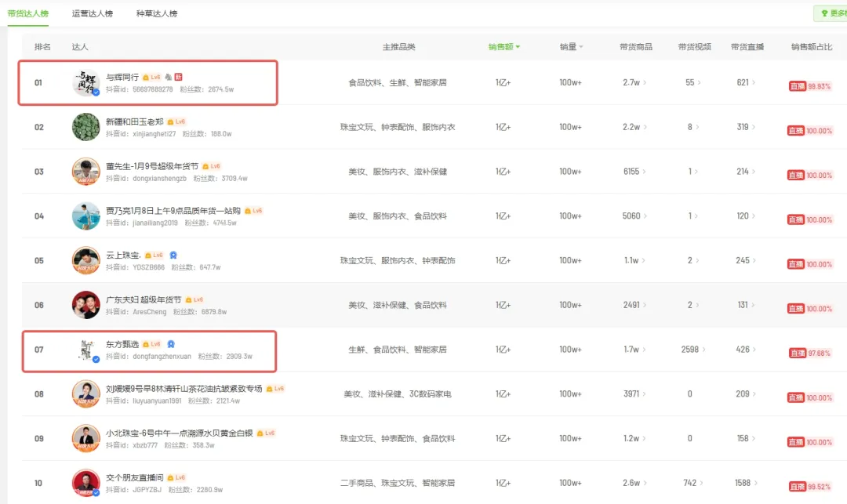Click the 直播 tag showing 99.93%
Screen dimensions: 847x504
pos(798,86)
